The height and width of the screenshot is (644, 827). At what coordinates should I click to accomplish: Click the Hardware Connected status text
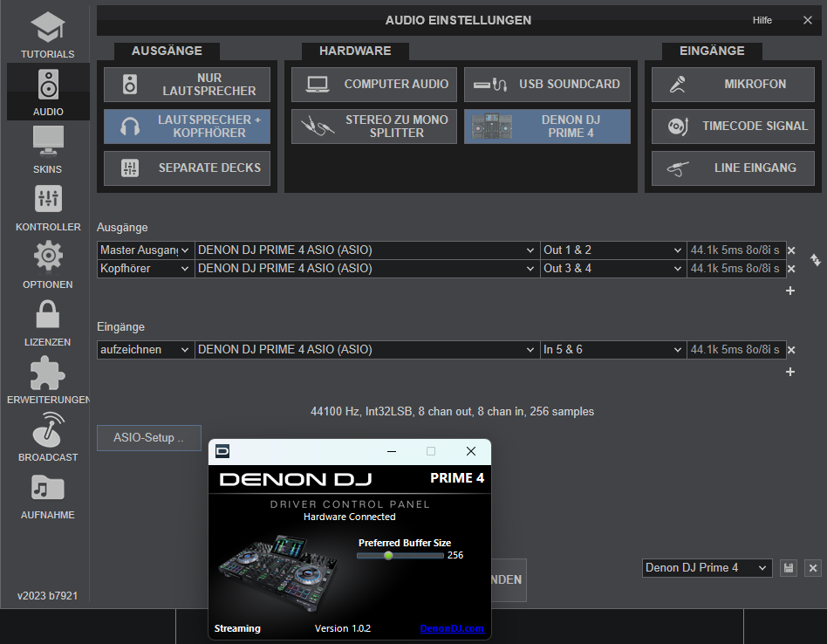tap(350, 517)
